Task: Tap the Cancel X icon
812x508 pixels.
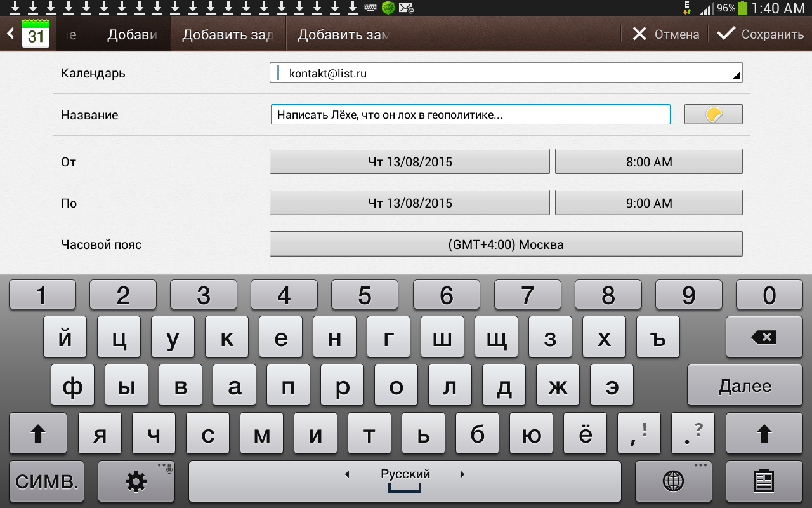Action: tap(639, 34)
